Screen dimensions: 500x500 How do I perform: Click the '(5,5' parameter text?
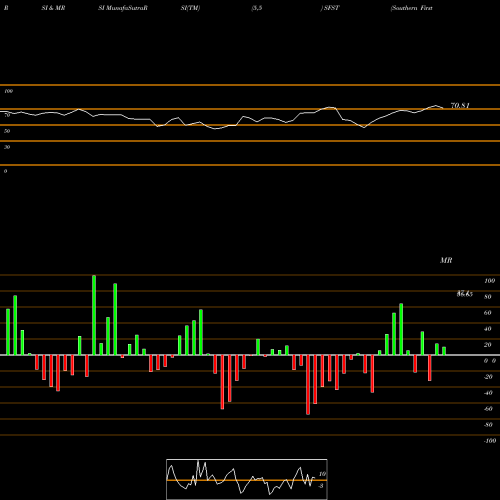click(257, 8)
